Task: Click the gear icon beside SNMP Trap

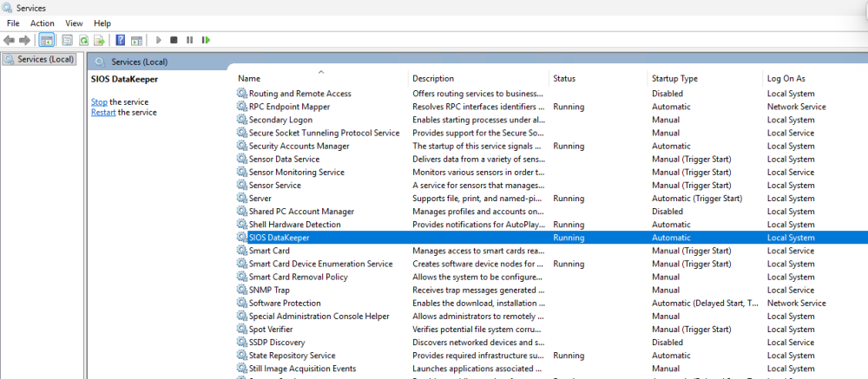Action: click(x=242, y=290)
